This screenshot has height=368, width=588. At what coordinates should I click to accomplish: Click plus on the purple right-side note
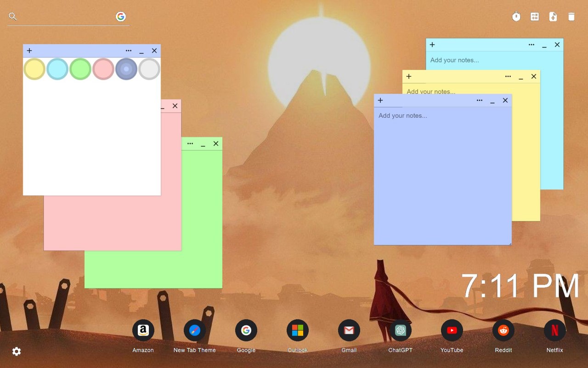point(380,100)
